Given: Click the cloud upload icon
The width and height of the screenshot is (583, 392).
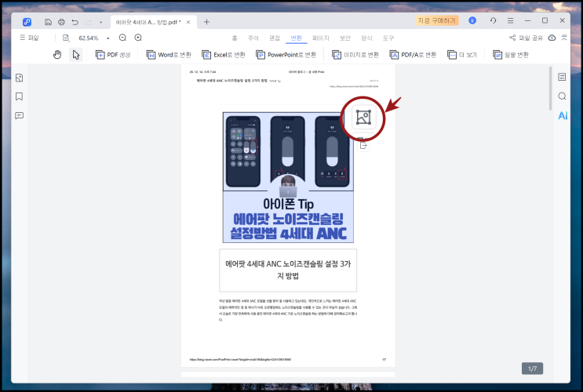Looking at the screenshot, I should pos(552,38).
